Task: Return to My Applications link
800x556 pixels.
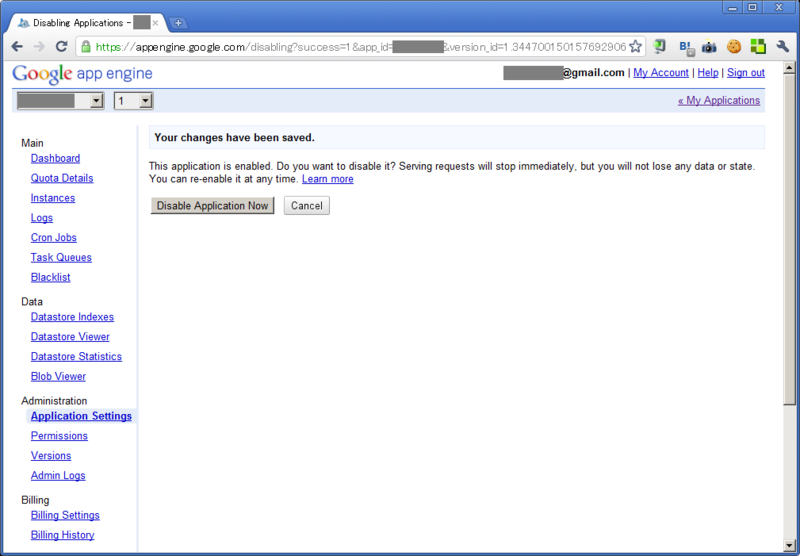Action: (719, 100)
